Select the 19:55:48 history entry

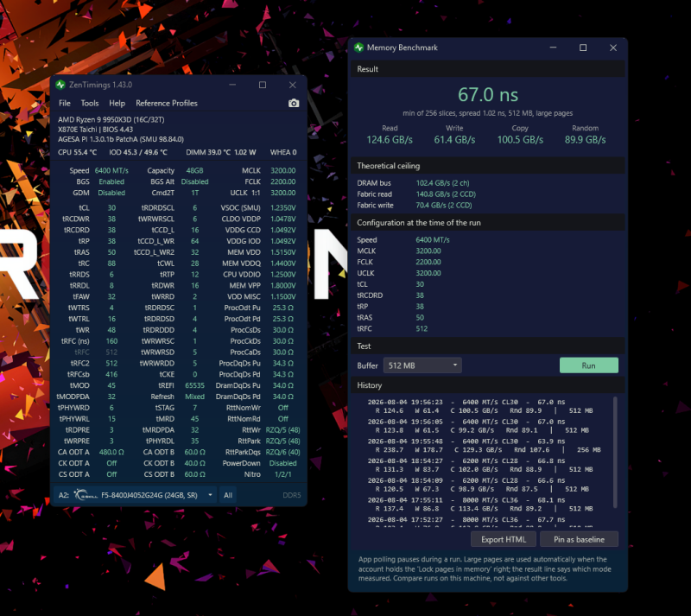[x=484, y=445]
